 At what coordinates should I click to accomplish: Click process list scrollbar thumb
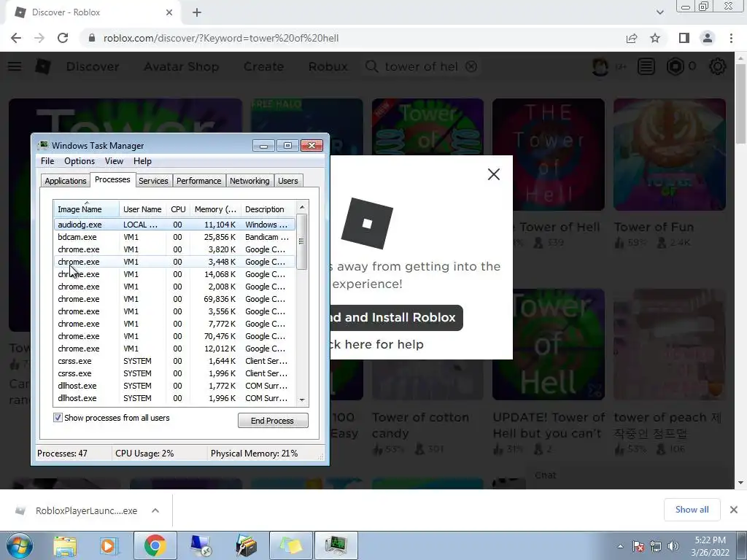point(301,241)
